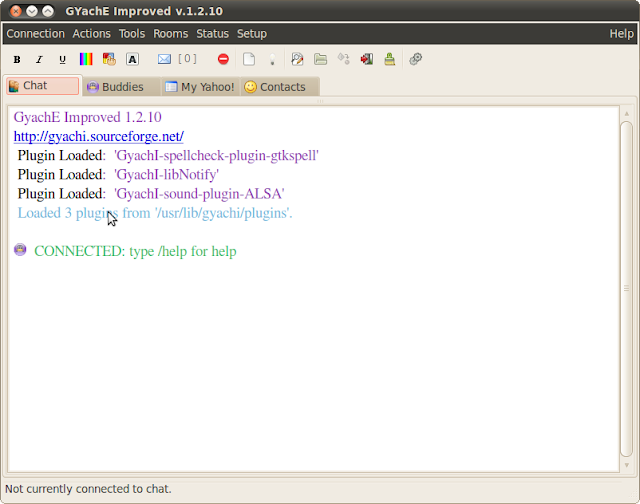This screenshot has width=640, height=504.
Task: Open the rainbow color picker
Action: pos(86,59)
